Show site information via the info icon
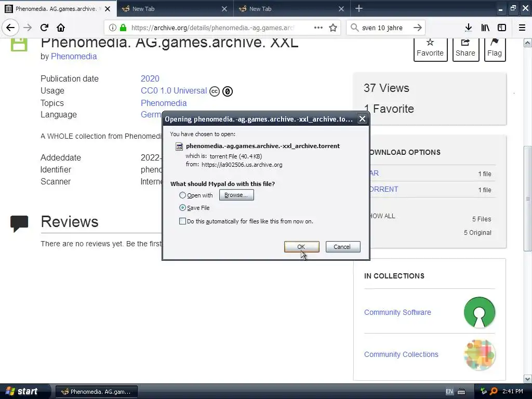 click(x=113, y=28)
